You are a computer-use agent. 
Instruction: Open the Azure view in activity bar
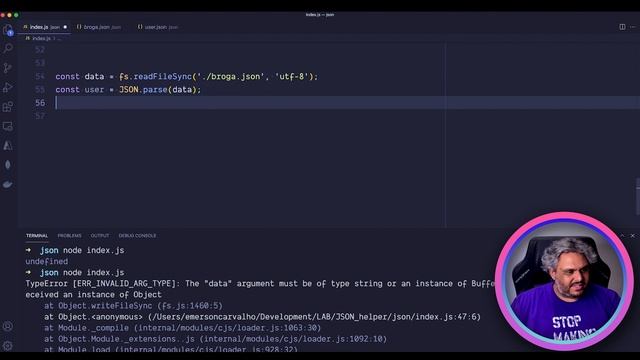pyautogui.click(x=8, y=146)
